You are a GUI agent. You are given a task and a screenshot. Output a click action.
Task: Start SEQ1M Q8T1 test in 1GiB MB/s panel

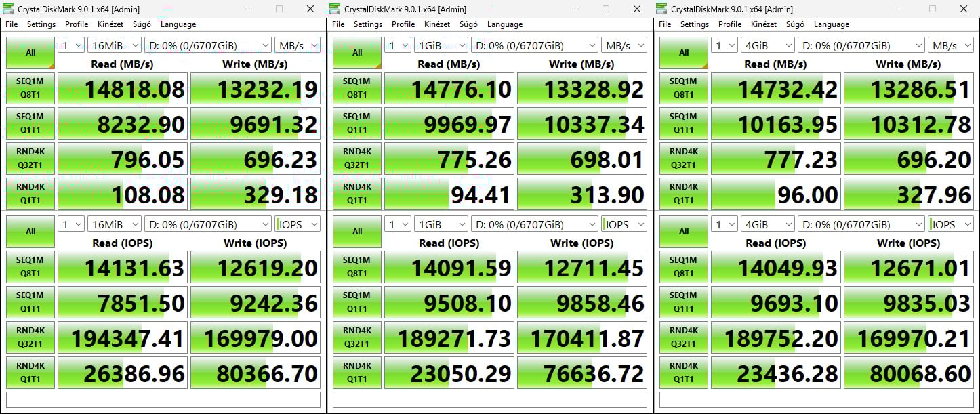(x=357, y=89)
